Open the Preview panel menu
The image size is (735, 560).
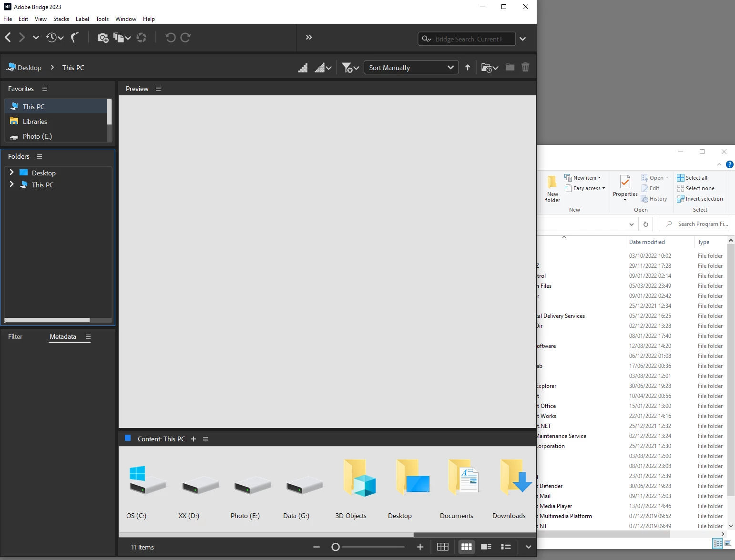158,89
